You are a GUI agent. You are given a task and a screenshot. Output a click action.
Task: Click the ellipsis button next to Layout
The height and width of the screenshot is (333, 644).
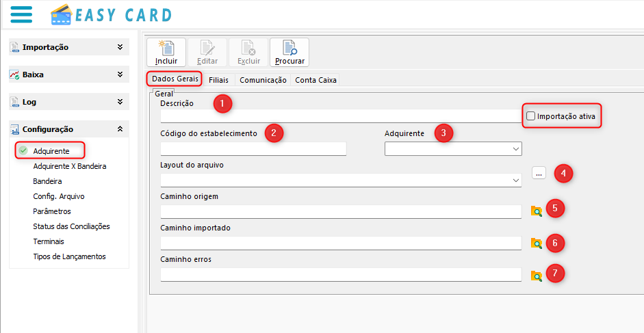coord(539,173)
